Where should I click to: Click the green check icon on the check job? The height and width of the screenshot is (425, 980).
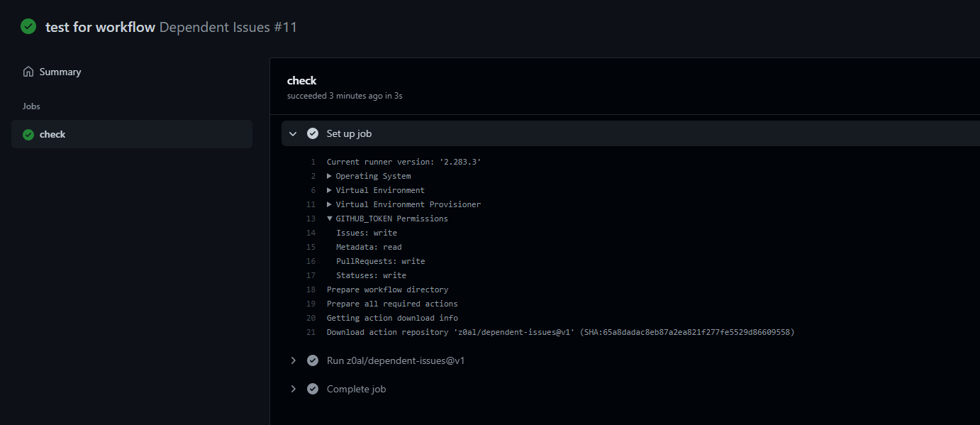pos(27,133)
